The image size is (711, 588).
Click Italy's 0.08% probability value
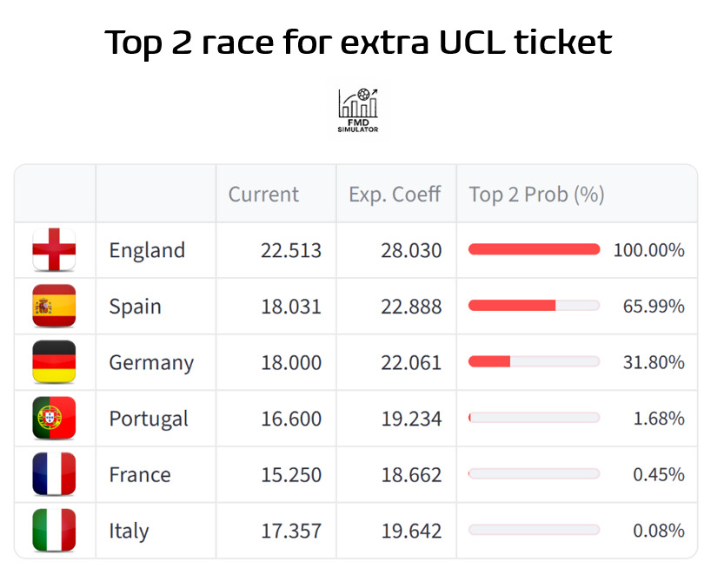tap(659, 531)
